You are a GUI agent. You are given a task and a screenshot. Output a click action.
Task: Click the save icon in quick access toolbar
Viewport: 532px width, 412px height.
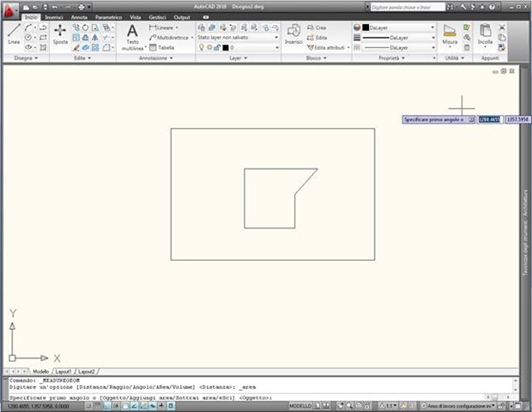tap(45, 7)
